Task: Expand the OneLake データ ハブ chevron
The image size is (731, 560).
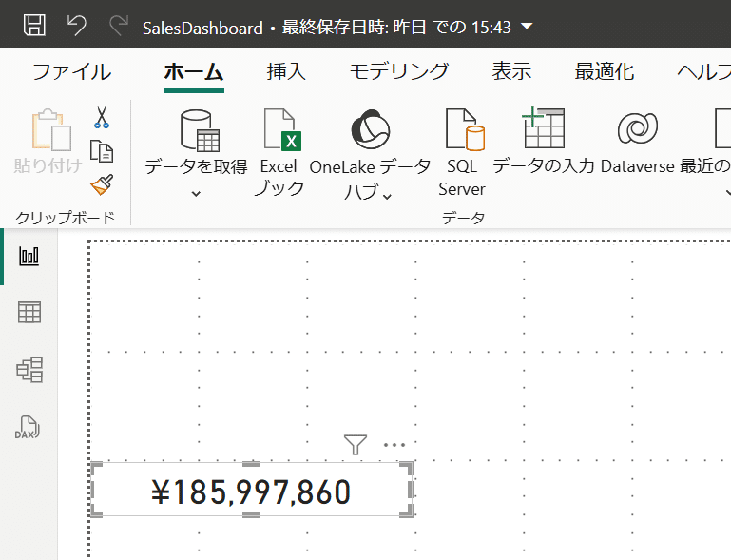Action: [x=387, y=196]
